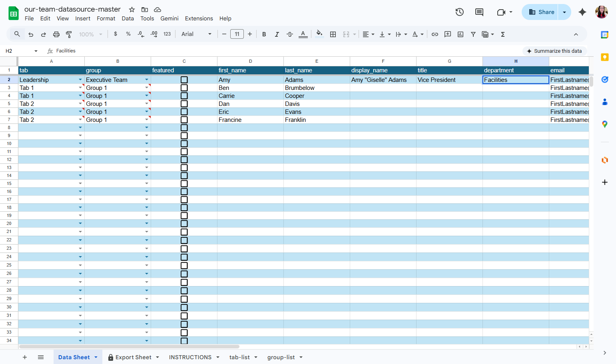Switch to INSTRUCTIONS sheet tab
The image size is (616, 364).
pos(190,357)
